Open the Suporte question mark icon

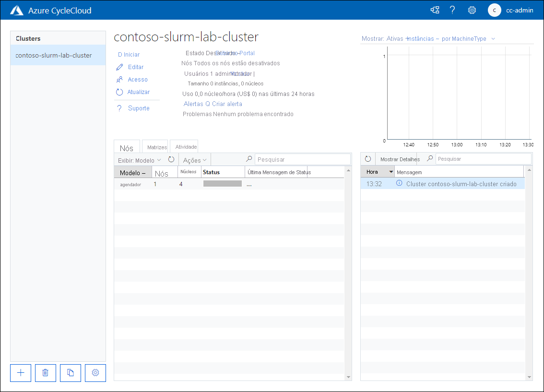[119, 108]
